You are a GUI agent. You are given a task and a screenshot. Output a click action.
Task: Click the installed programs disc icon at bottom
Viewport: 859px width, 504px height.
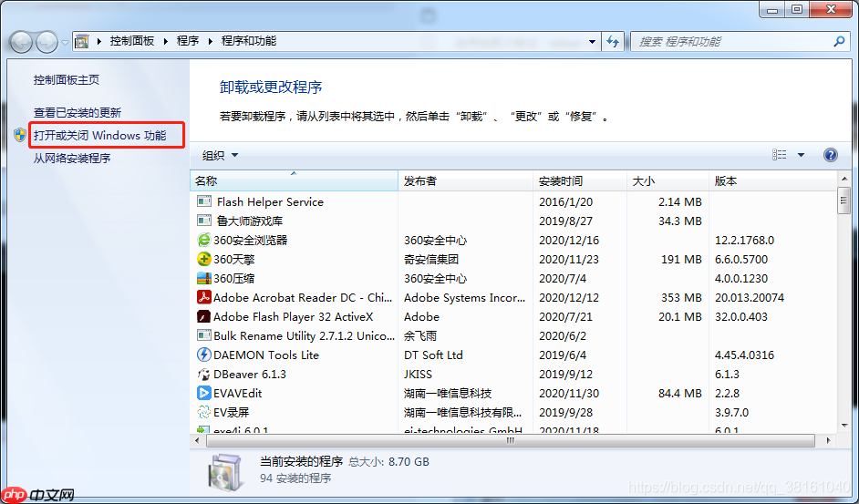coord(224,472)
